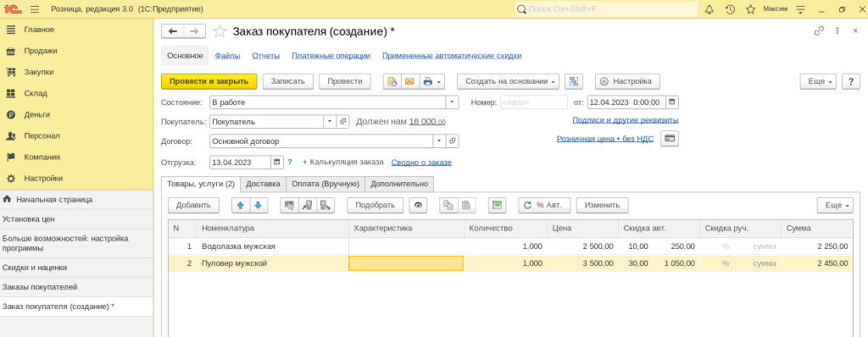Select Водолазка мужская row cell
The image size is (868, 337).
click(x=273, y=246)
